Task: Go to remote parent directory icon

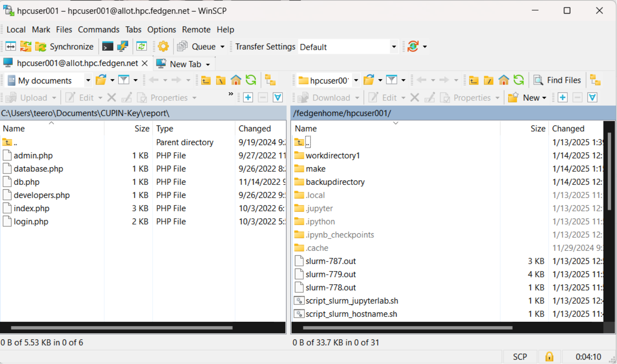Action: pyautogui.click(x=474, y=80)
